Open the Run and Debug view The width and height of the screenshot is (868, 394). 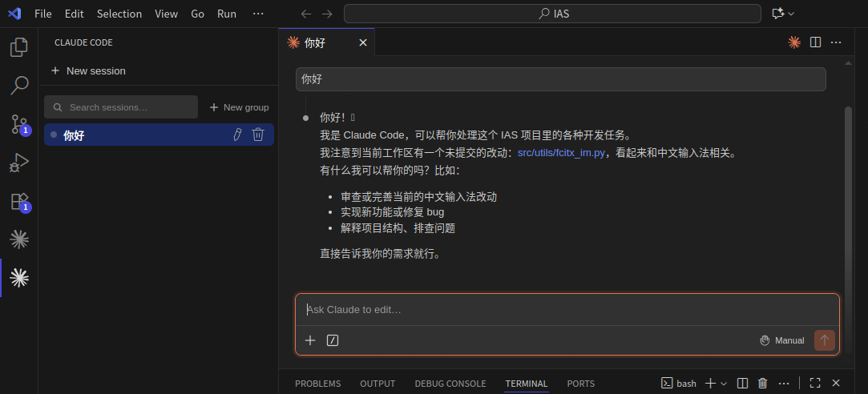point(18,163)
